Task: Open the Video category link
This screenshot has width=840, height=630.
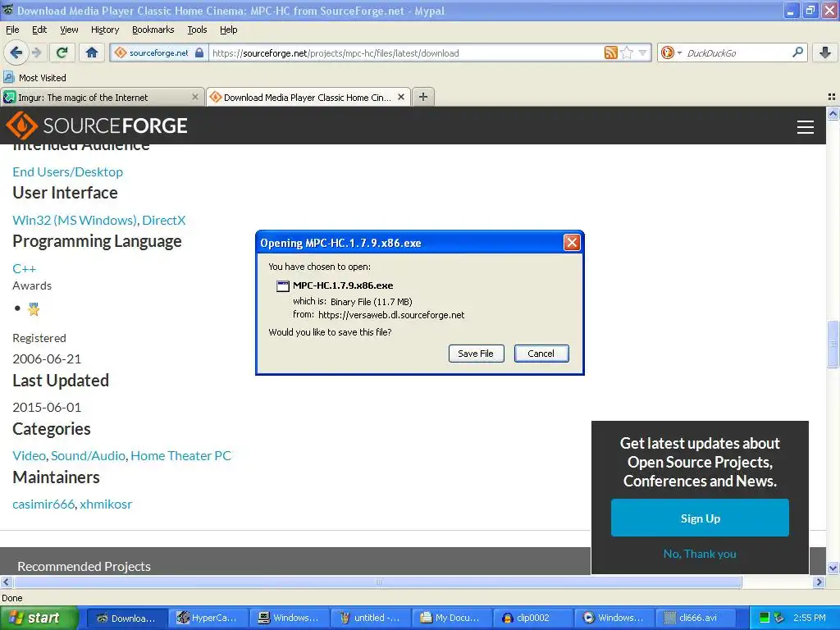Action: point(29,456)
